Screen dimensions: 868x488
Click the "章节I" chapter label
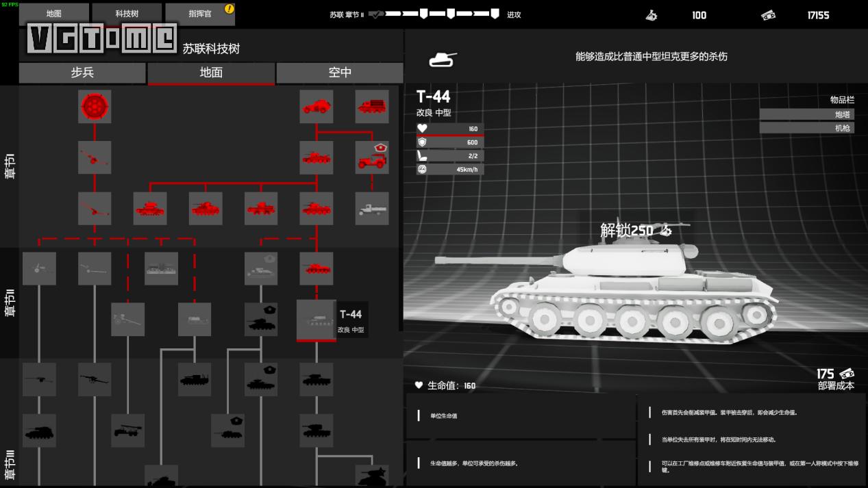[10, 166]
